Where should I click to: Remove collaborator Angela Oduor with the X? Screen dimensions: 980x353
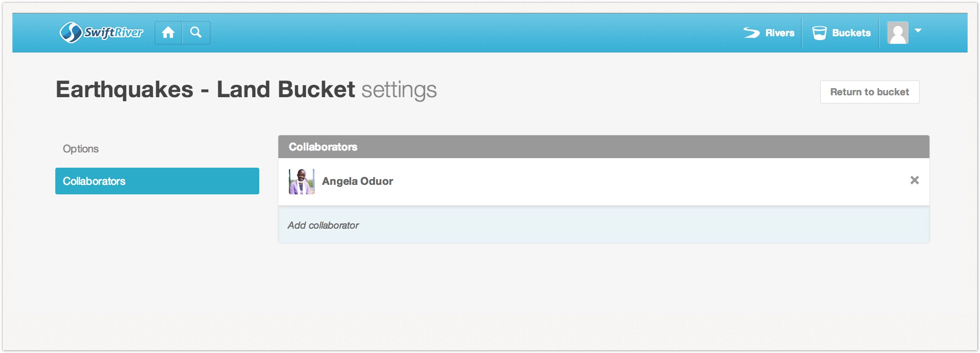click(x=914, y=180)
